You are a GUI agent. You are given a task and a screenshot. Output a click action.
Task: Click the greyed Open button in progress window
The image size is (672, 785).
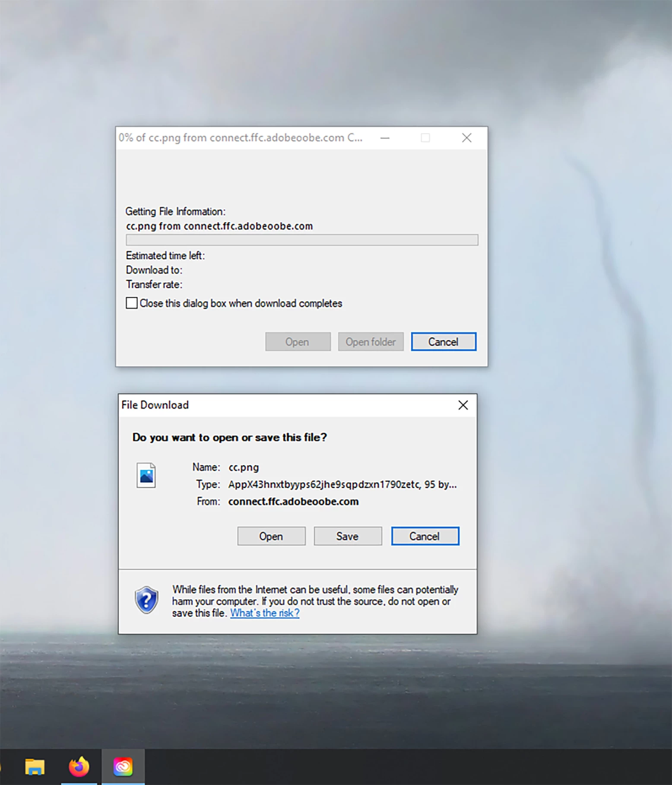tap(298, 342)
